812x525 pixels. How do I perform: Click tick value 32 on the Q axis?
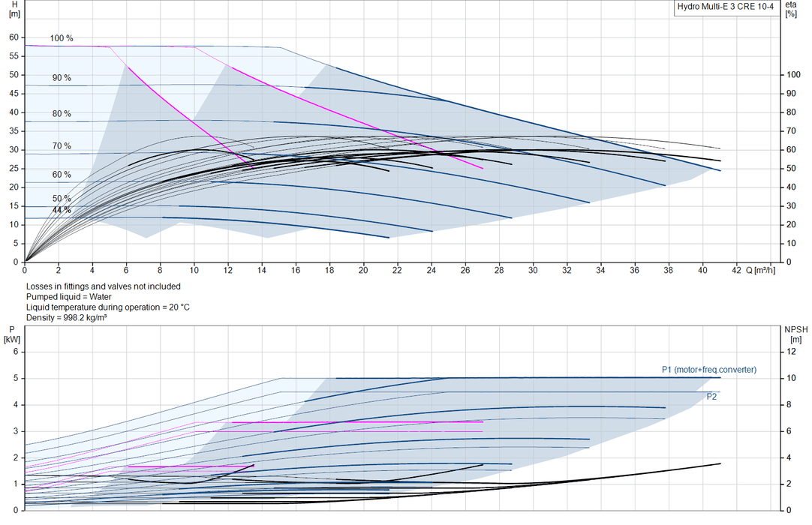pyautogui.click(x=567, y=270)
